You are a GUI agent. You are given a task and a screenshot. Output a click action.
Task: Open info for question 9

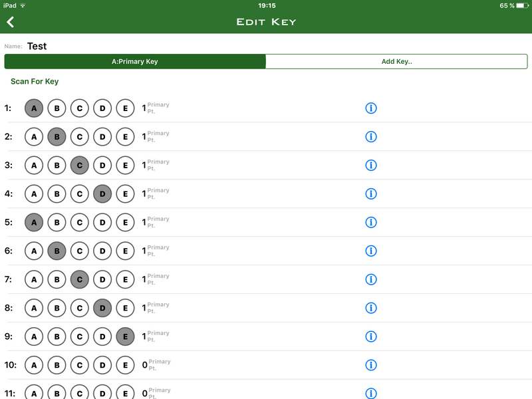click(371, 336)
